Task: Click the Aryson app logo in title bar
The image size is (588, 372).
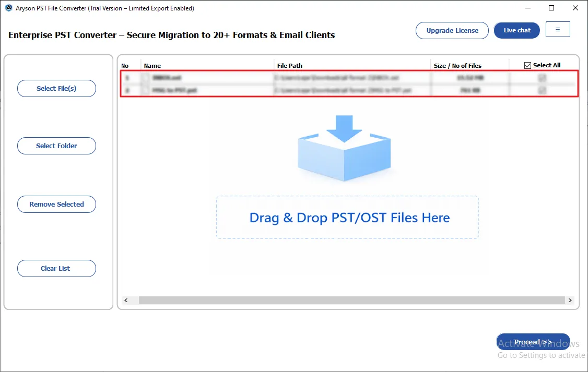Action: tap(9, 8)
